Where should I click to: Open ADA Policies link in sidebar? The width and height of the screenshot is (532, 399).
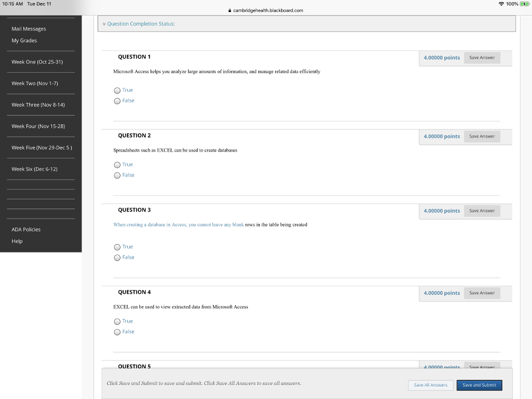[26, 229]
